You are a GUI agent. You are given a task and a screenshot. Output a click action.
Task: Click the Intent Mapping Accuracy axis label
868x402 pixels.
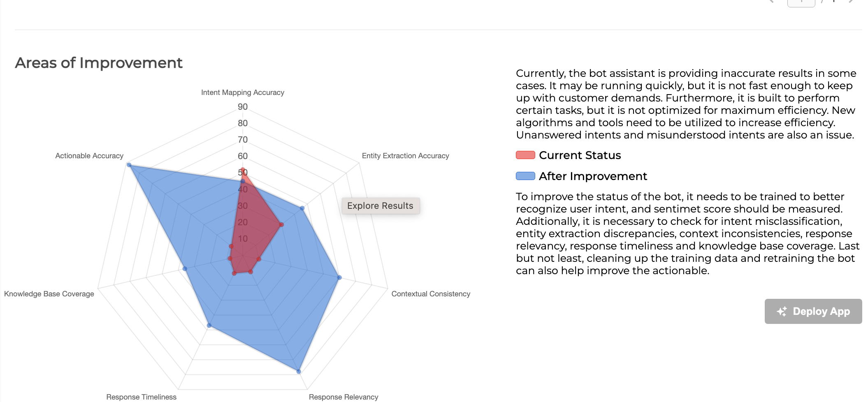[243, 92]
